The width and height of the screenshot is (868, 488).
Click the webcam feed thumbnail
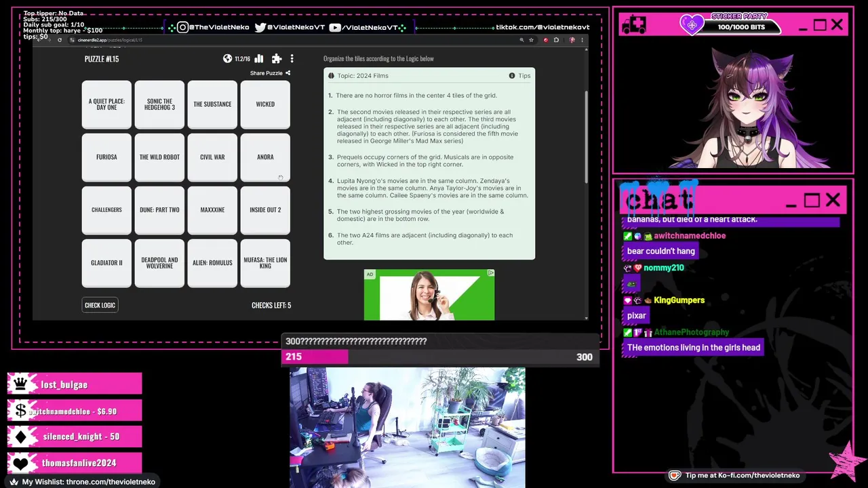(407, 428)
